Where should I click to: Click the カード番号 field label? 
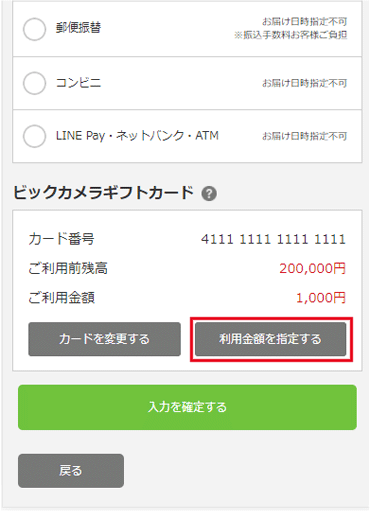(x=62, y=239)
